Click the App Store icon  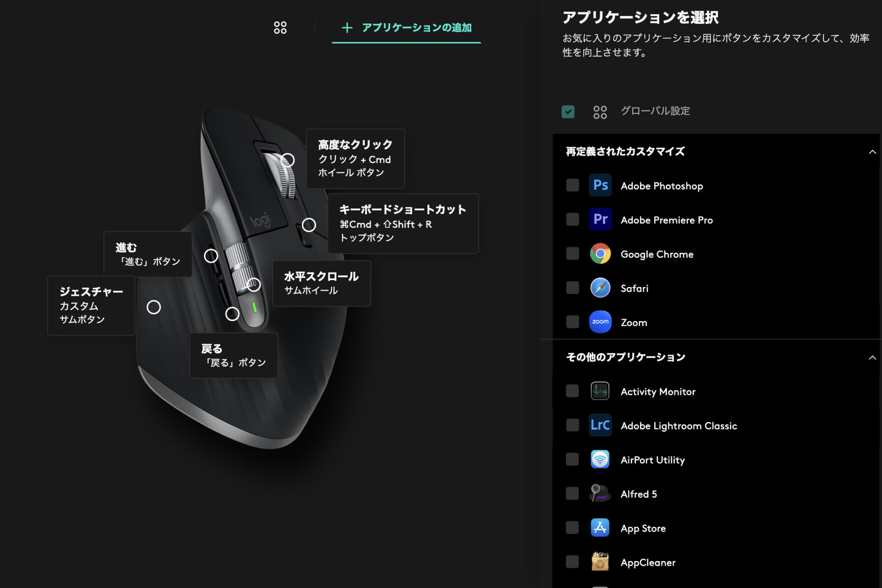coord(600,527)
